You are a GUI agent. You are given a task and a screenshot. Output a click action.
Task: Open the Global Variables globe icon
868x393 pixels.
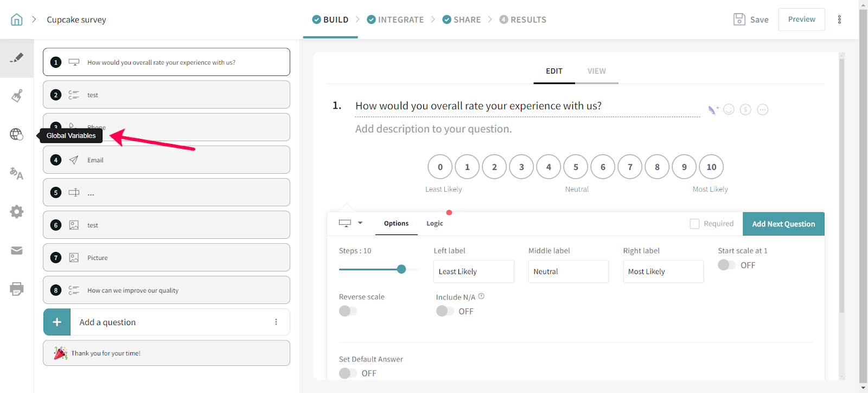[x=17, y=135]
